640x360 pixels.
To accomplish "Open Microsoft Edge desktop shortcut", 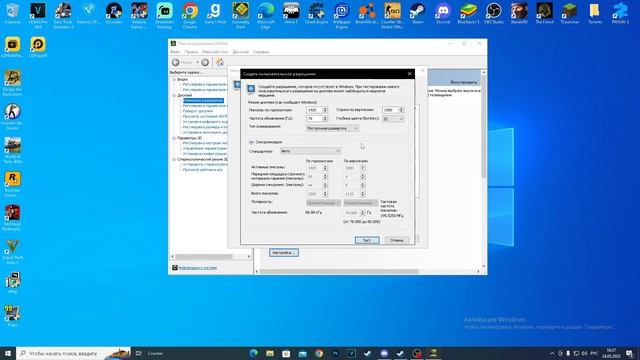I will (266, 16).
